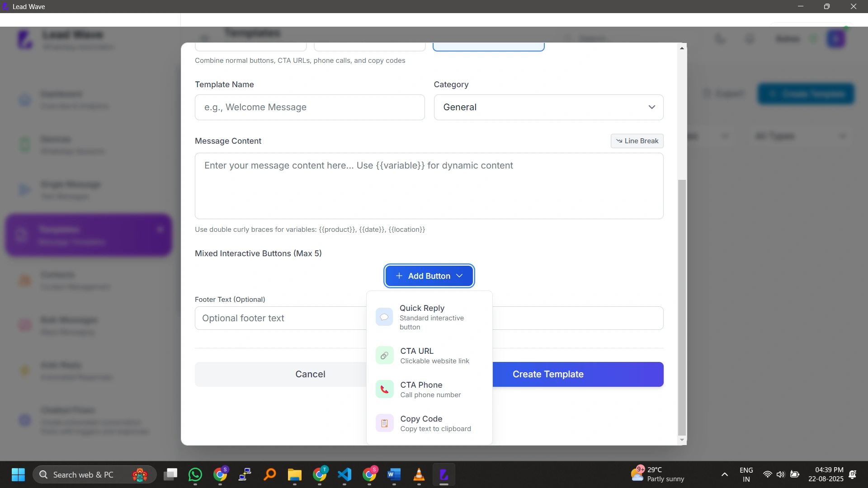Viewport: 868px width, 488px height.
Task: Click the CTA Phone handset icon
Action: [384, 389]
